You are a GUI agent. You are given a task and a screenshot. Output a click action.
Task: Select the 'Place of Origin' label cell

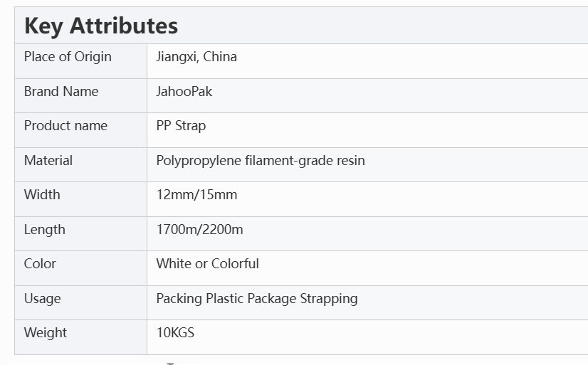68,57
